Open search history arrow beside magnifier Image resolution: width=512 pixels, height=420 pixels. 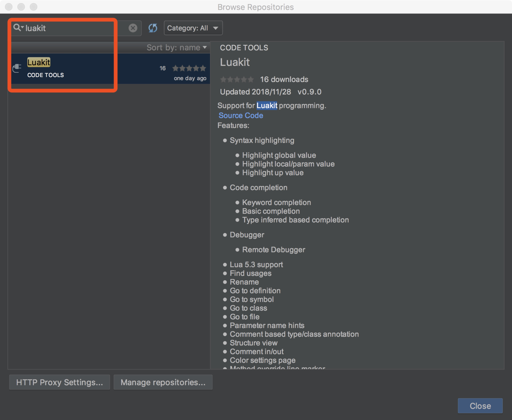pyautogui.click(x=23, y=27)
